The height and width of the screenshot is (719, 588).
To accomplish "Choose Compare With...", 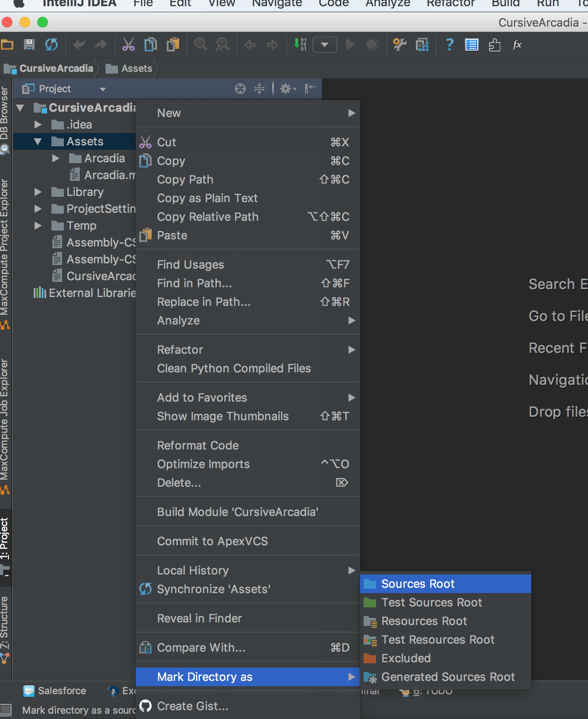I will pyautogui.click(x=247, y=648).
